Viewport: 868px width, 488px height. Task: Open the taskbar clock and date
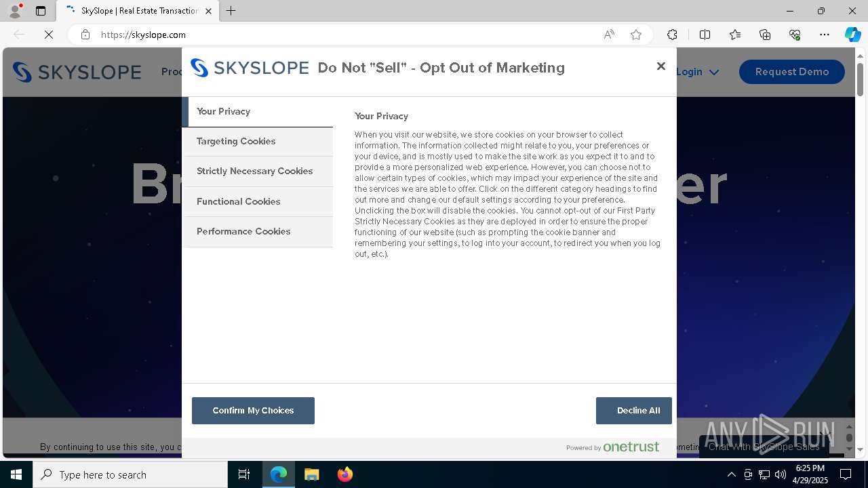(810, 474)
